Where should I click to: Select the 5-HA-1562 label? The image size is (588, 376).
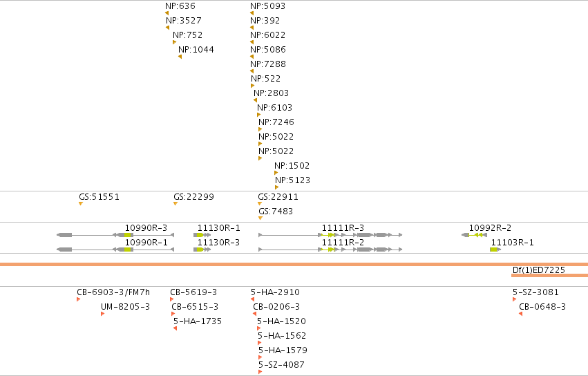[282, 336]
